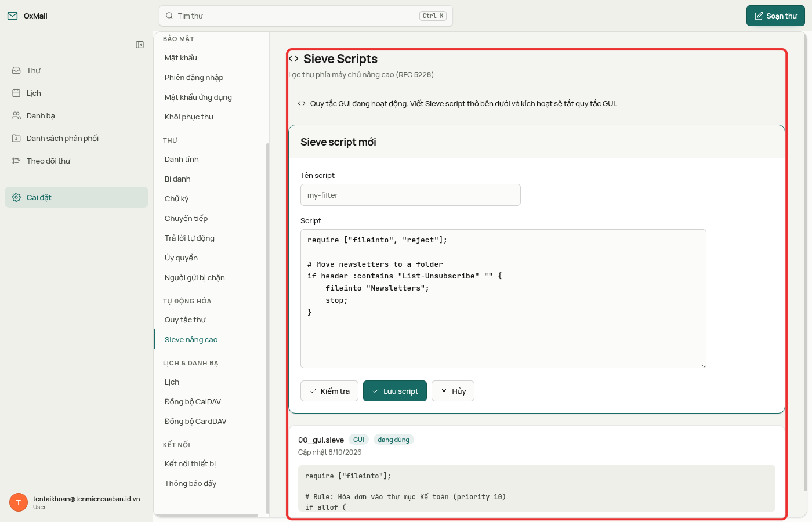Click the 00_gui.sieve script name
Image resolution: width=812 pixels, height=522 pixels.
coord(321,440)
